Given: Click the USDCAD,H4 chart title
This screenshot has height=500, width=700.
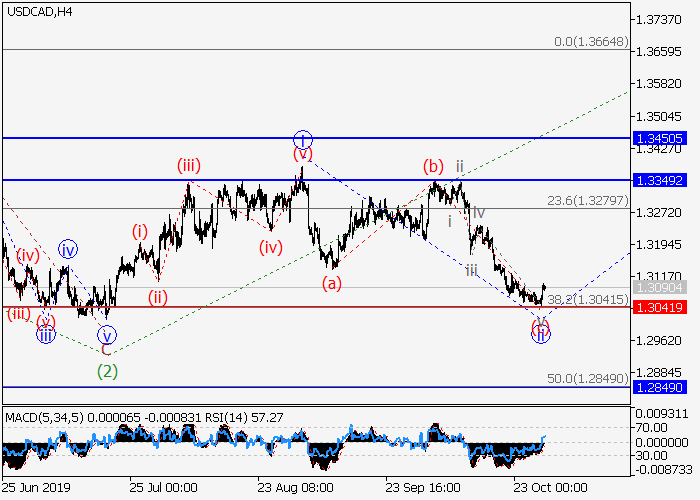Looking at the screenshot, I should 36,12.
